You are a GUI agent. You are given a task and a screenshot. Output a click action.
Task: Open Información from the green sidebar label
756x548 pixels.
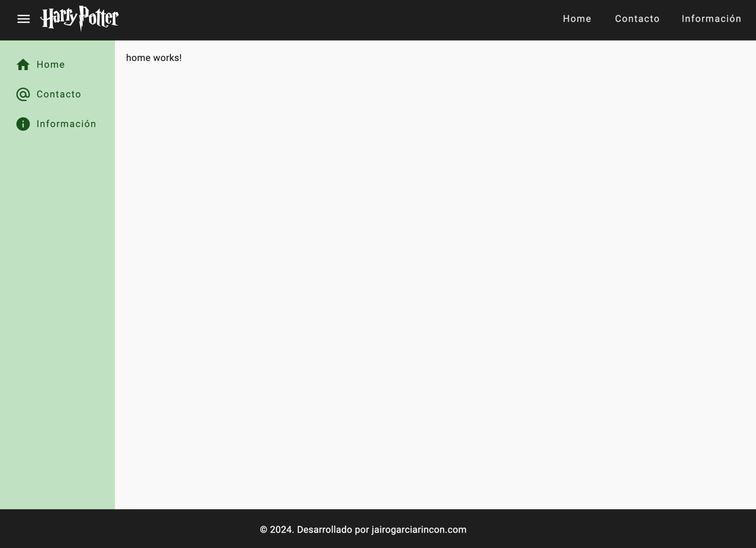click(x=66, y=124)
